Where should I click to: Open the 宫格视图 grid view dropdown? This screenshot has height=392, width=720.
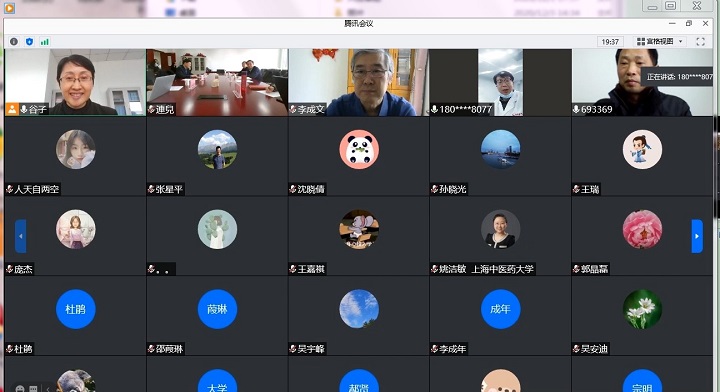(x=660, y=42)
